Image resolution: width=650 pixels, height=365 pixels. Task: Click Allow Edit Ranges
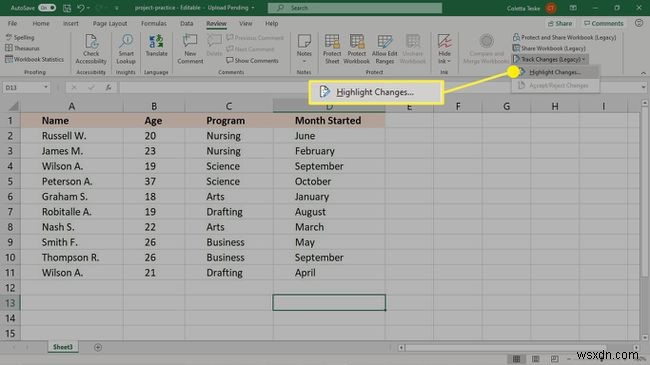(385, 49)
